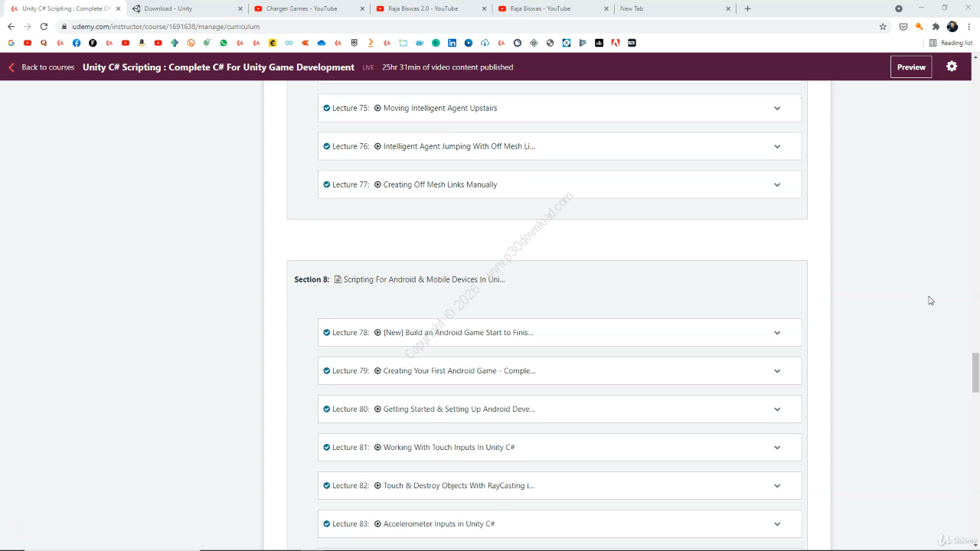Click Section 8 Scripting For Android title
This screenshot has width=980, height=551.
(424, 279)
